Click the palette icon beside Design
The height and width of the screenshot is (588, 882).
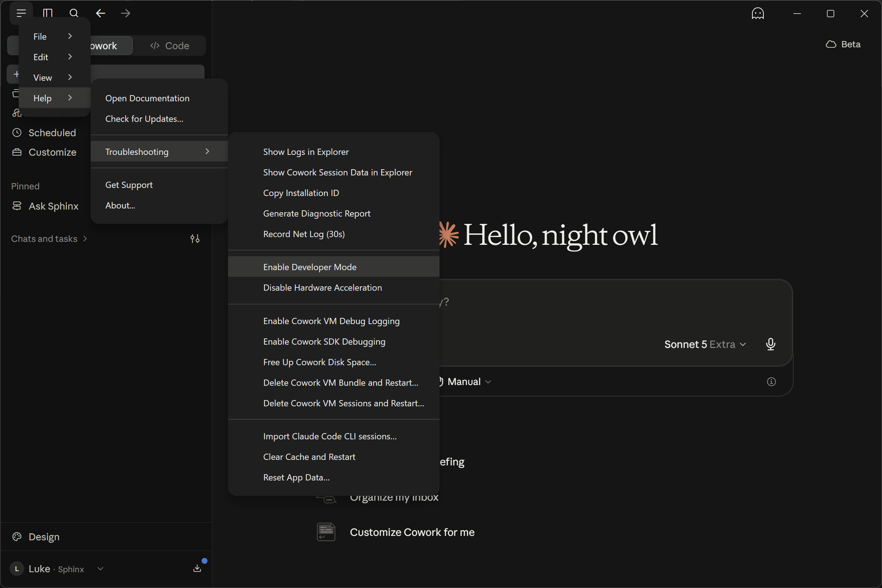[17, 537]
